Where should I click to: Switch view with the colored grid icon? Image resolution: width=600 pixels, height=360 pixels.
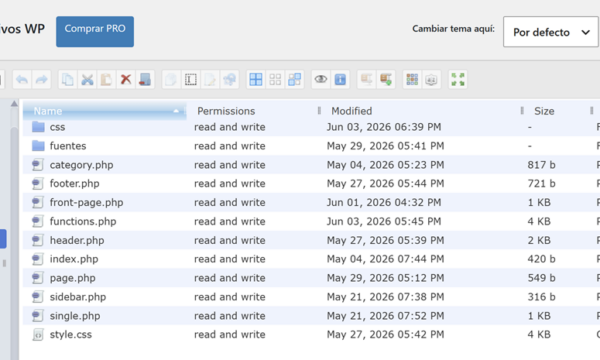click(412, 80)
